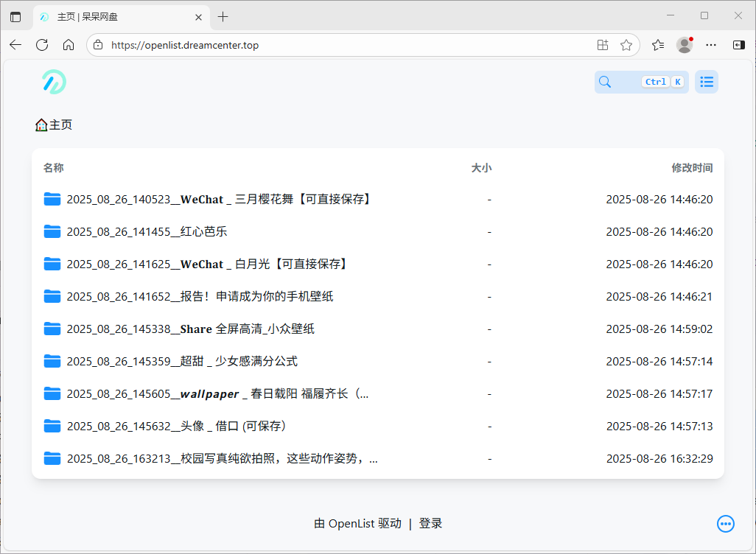Open the 由 OpenList 驱动 link

click(x=357, y=523)
